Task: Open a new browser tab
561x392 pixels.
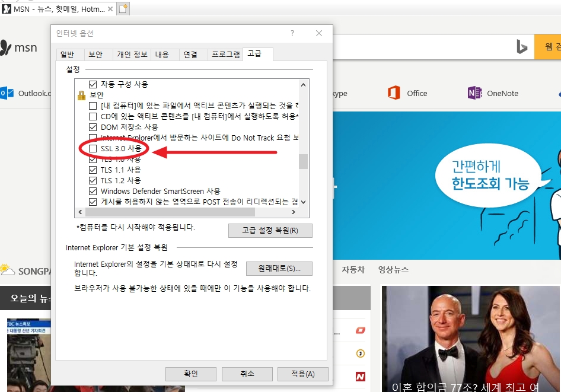Action: pyautogui.click(x=123, y=8)
